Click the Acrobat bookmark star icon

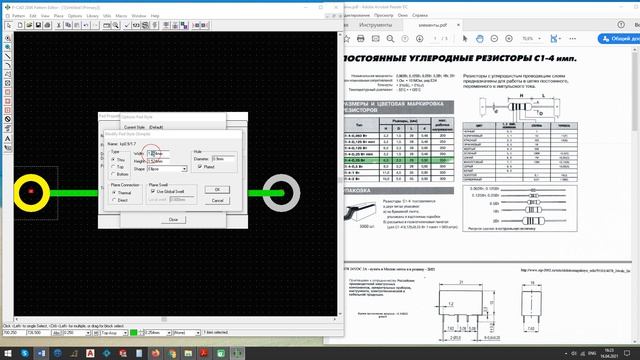[347, 38]
